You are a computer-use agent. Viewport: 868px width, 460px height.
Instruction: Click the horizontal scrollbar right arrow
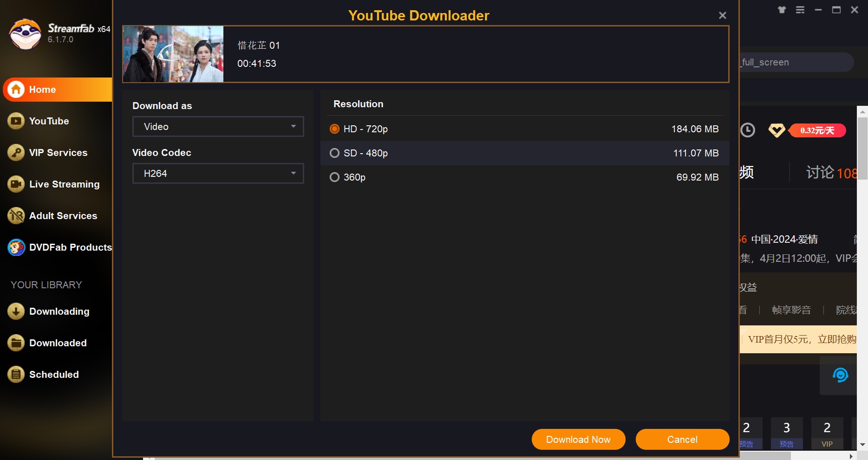[851, 456]
